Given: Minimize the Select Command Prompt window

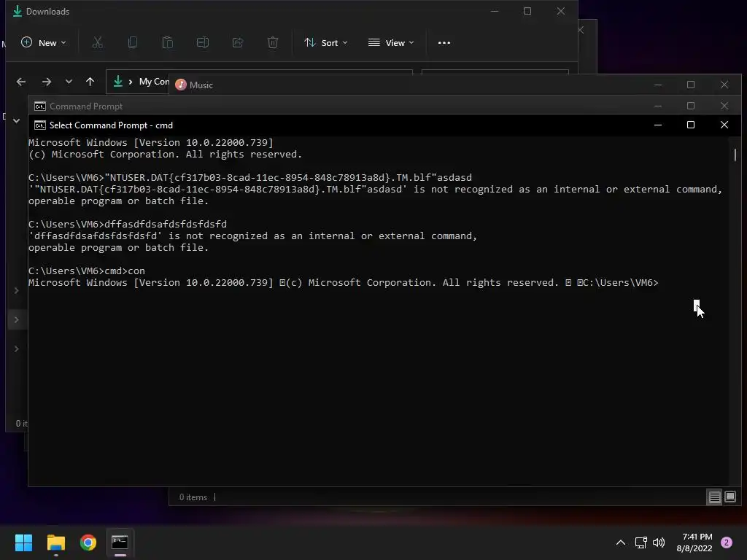Looking at the screenshot, I should click(x=658, y=125).
